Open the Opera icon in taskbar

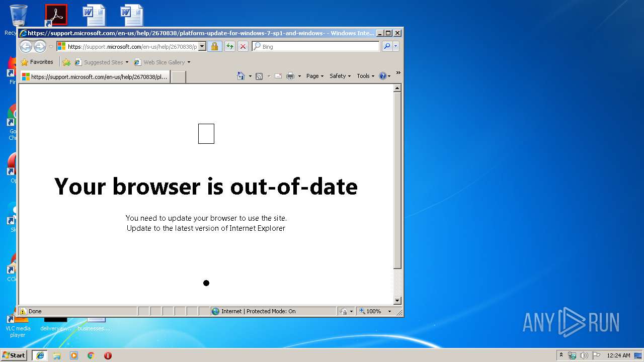pyautogui.click(x=108, y=355)
